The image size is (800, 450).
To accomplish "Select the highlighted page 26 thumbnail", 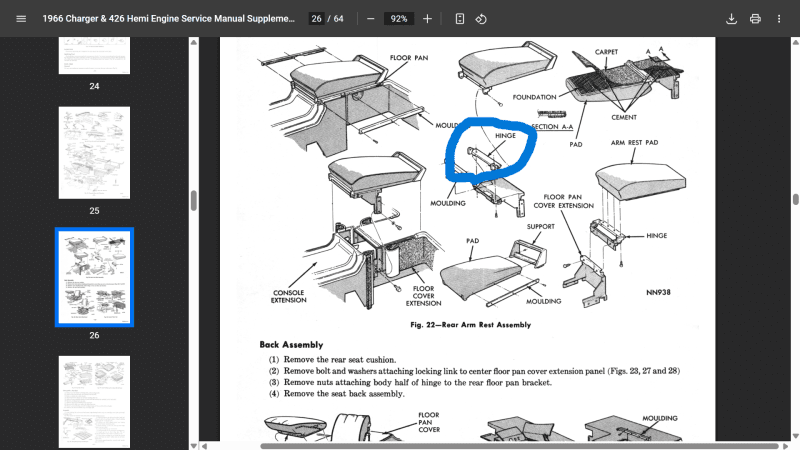I will pyautogui.click(x=94, y=276).
